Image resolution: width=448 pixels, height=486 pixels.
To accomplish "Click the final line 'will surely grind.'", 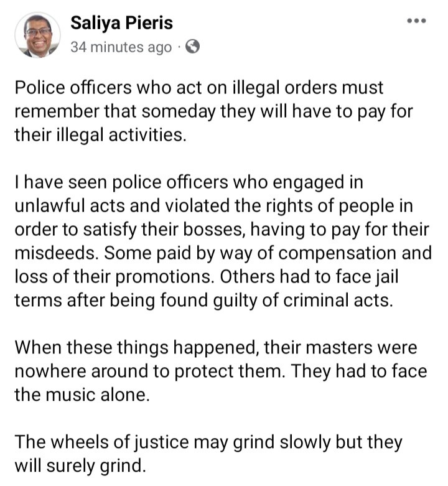I will 80,466.
